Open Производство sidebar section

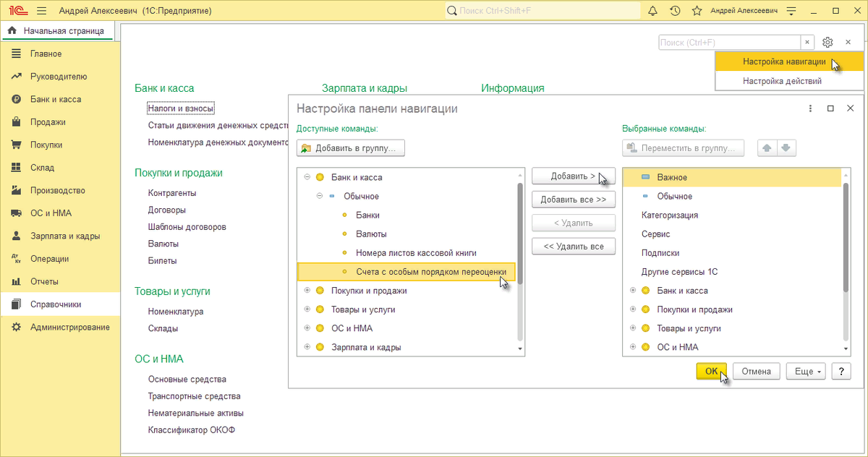(x=60, y=190)
